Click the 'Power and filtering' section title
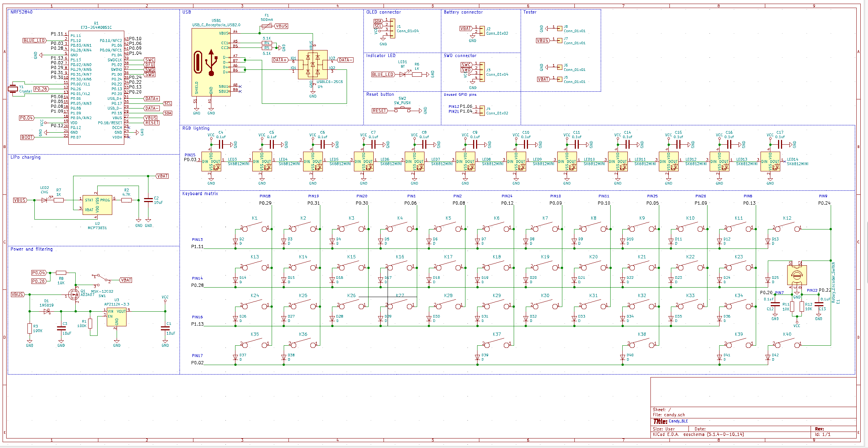This screenshot has height=448, width=868. [x=31, y=249]
